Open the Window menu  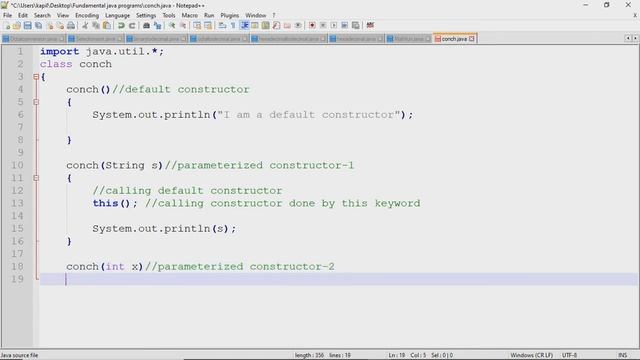coord(256,15)
